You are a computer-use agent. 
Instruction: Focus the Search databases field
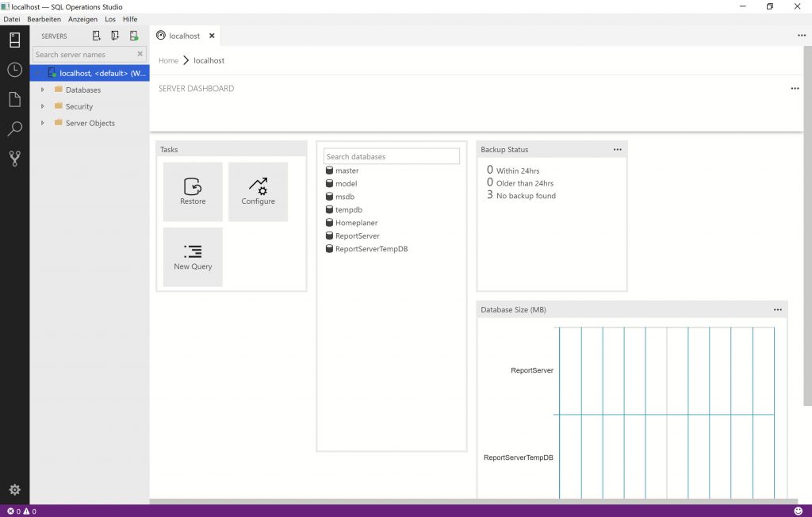pyautogui.click(x=392, y=156)
